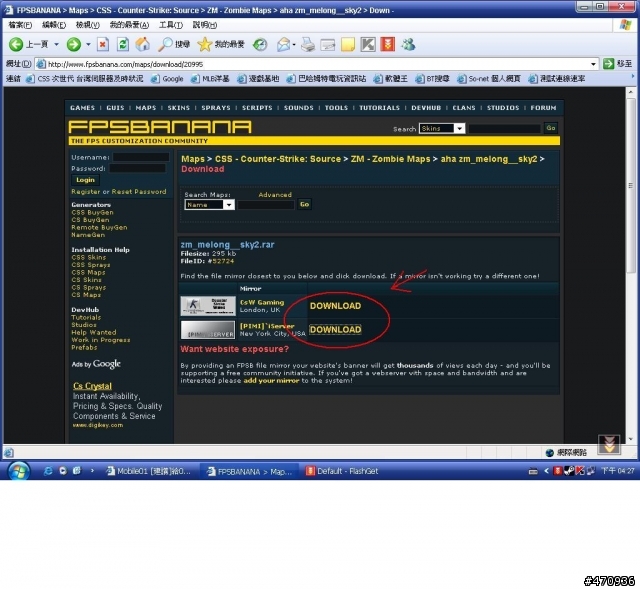Click the K logo toolbar icon

pos(368,44)
